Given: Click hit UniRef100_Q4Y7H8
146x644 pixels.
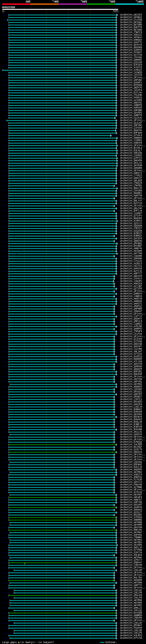Looking at the screenshot, I should pyautogui.click(x=131, y=254).
